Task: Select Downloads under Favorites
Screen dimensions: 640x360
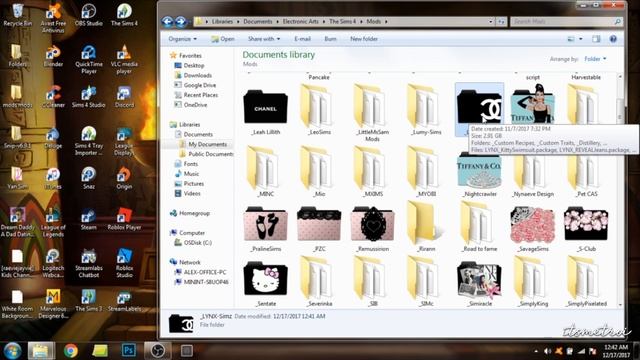Action: click(193, 75)
